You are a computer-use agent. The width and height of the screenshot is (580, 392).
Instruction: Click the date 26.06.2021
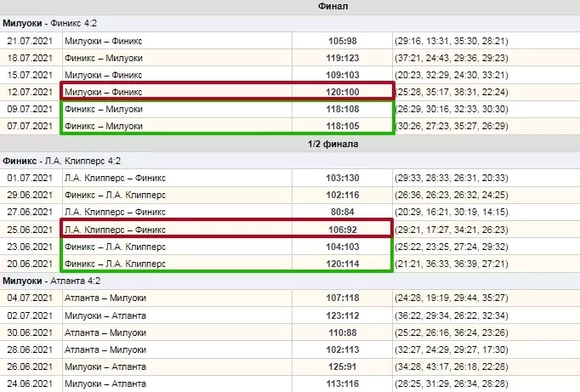[x=30, y=366]
